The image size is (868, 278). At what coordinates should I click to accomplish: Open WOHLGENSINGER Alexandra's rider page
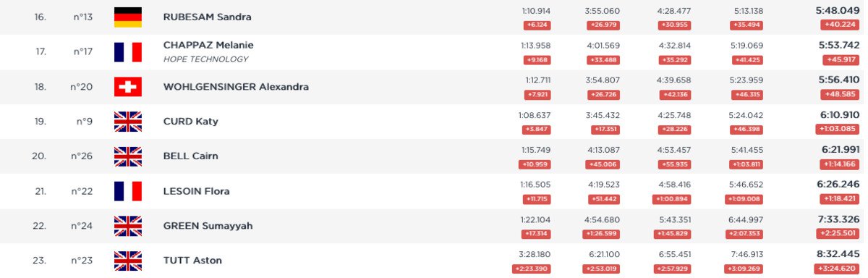[x=236, y=87]
